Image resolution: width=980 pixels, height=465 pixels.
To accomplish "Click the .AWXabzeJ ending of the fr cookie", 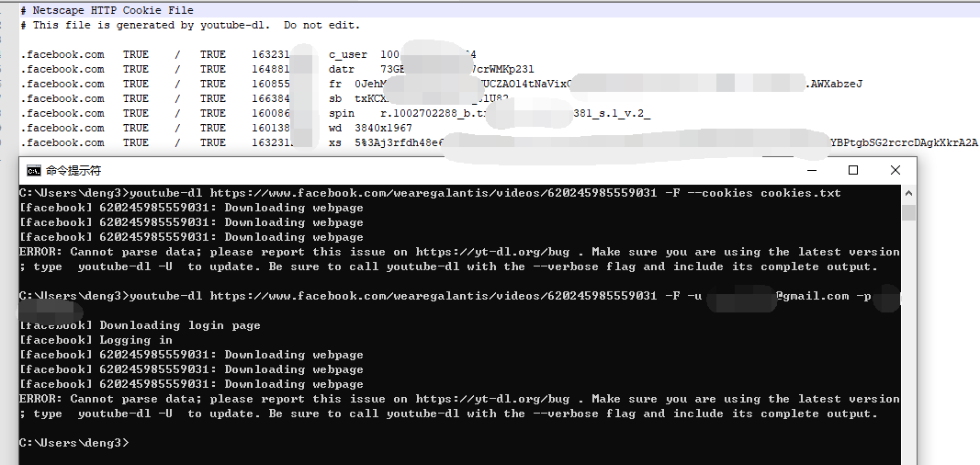I will click(834, 85).
